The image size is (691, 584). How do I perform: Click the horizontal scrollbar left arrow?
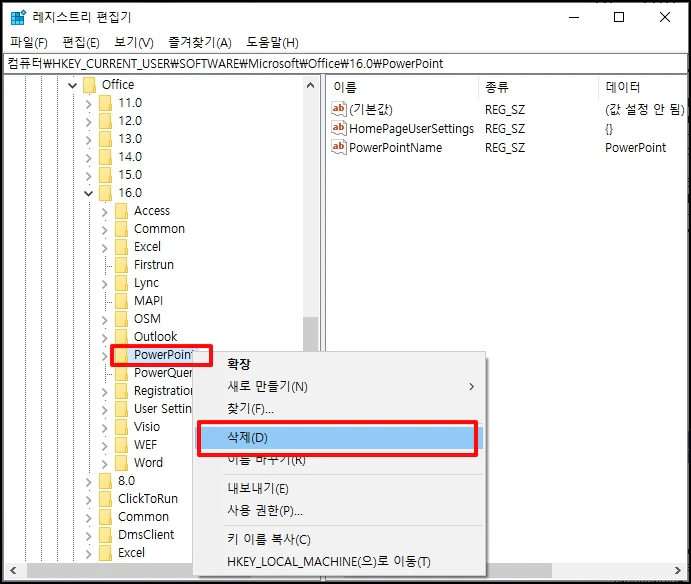click(x=13, y=570)
